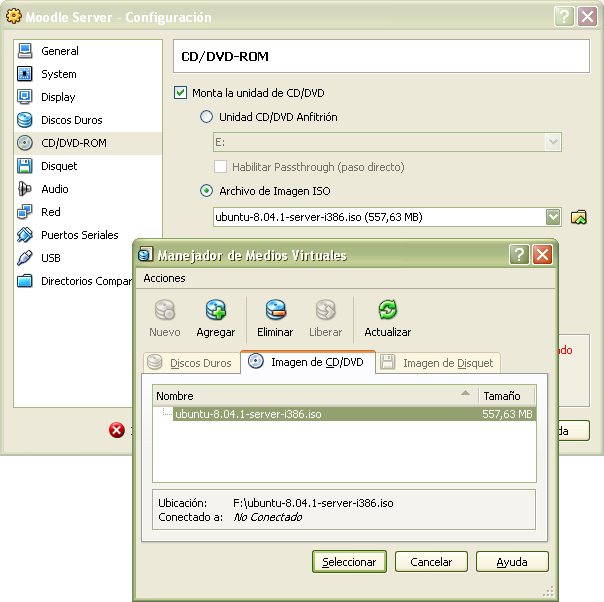Click the Eliminar remove-image toolbar icon
Image resolution: width=604 pixels, height=602 pixels.
point(275,318)
